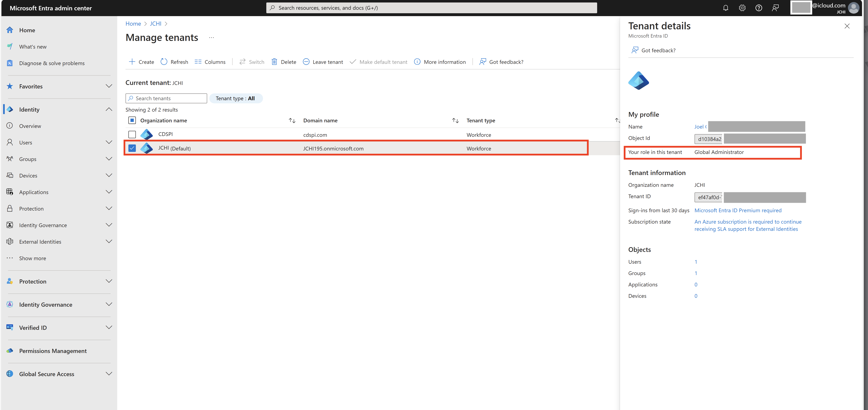868x410 pixels.
Task: Open Microsoft Entra ID Premium required link
Action: pyautogui.click(x=738, y=210)
